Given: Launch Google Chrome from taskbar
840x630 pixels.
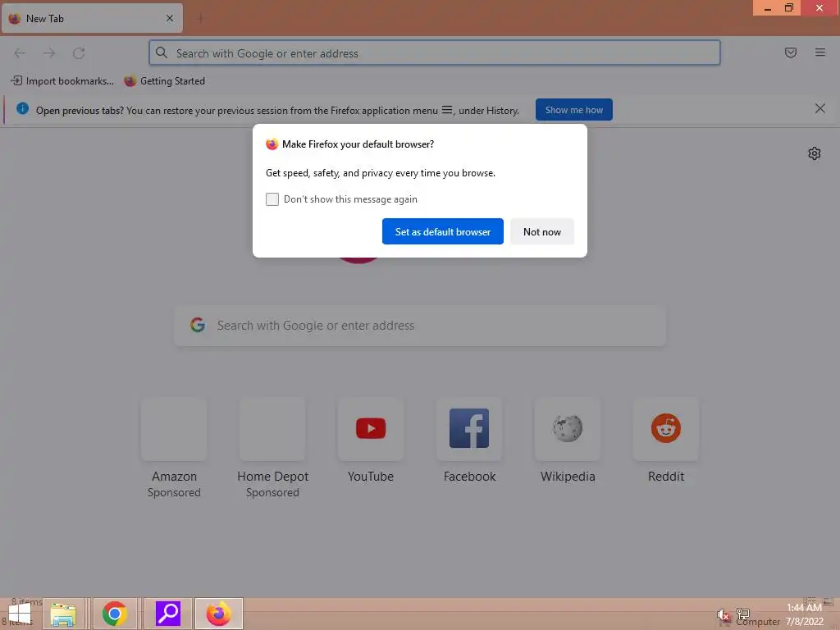Looking at the screenshot, I should click(x=115, y=614).
